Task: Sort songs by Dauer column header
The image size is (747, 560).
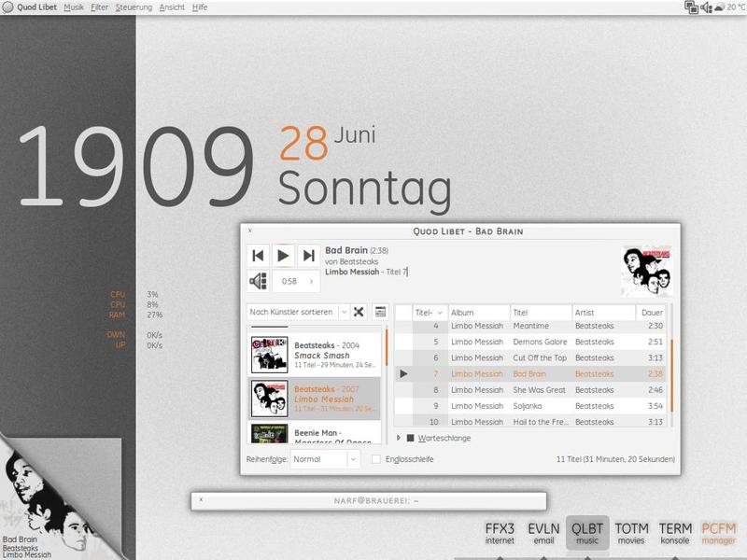Action: click(651, 313)
